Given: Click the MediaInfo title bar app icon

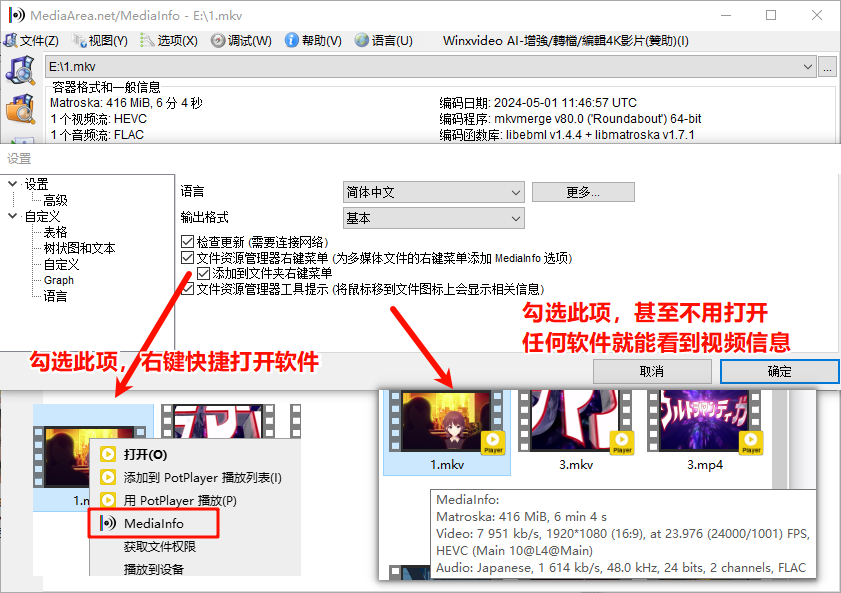Looking at the screenshot, I should click(17, 15).
